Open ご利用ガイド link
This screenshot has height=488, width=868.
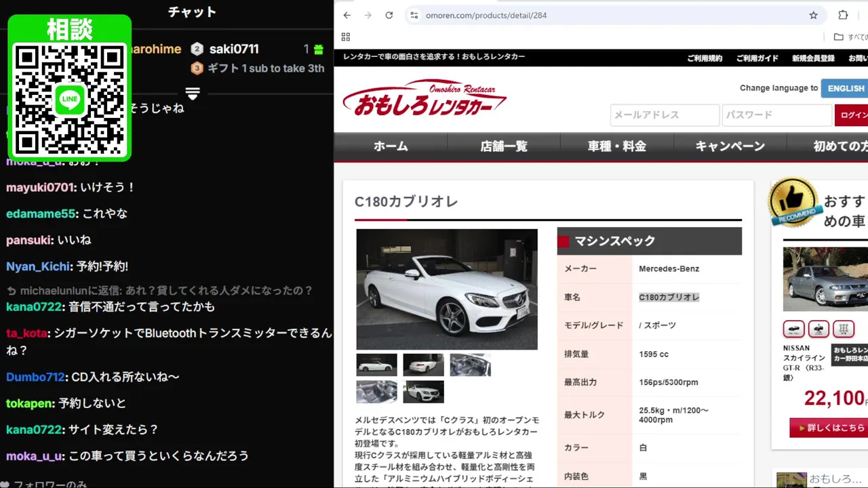click(757, 58)
